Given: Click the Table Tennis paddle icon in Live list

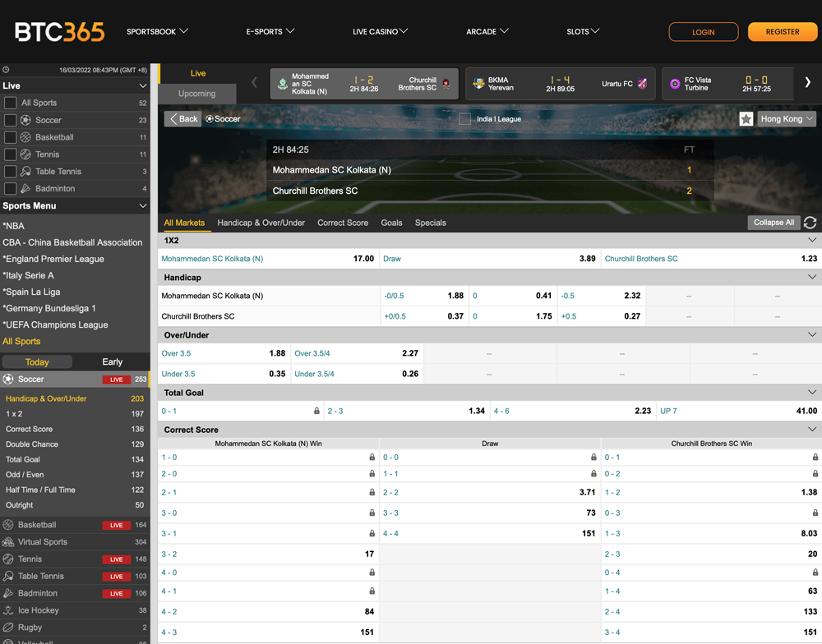Looking at the screenshot, I should 25,172.
